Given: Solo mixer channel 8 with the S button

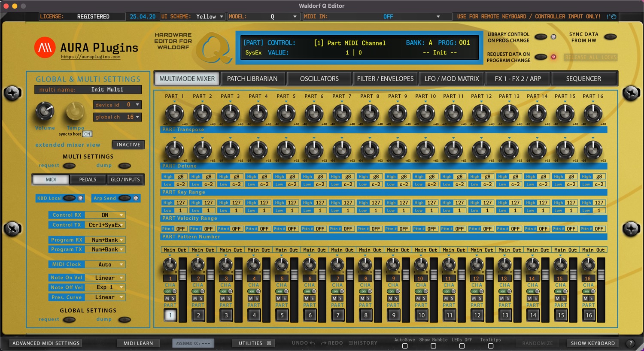Looking at the screenshot, I should 368,298.
